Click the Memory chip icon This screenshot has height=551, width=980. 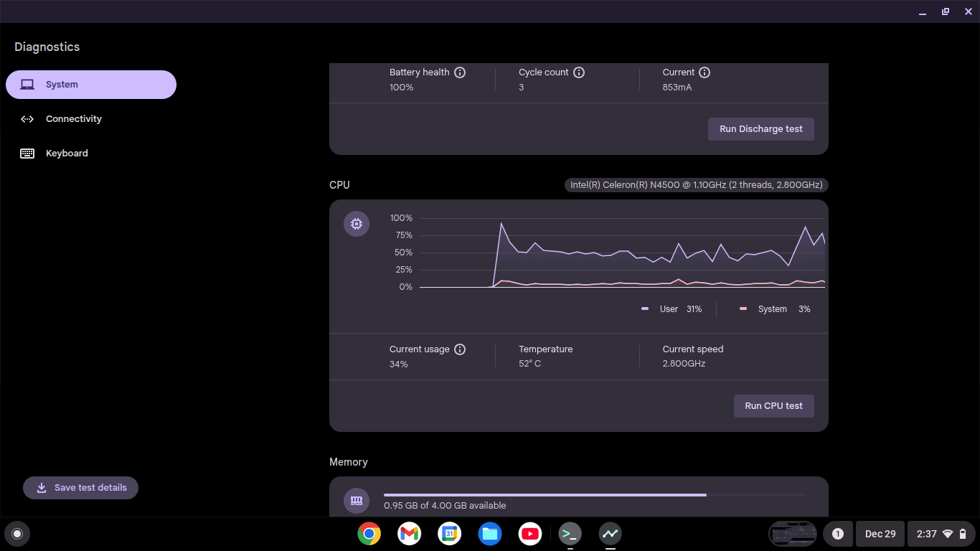point(357,501)
